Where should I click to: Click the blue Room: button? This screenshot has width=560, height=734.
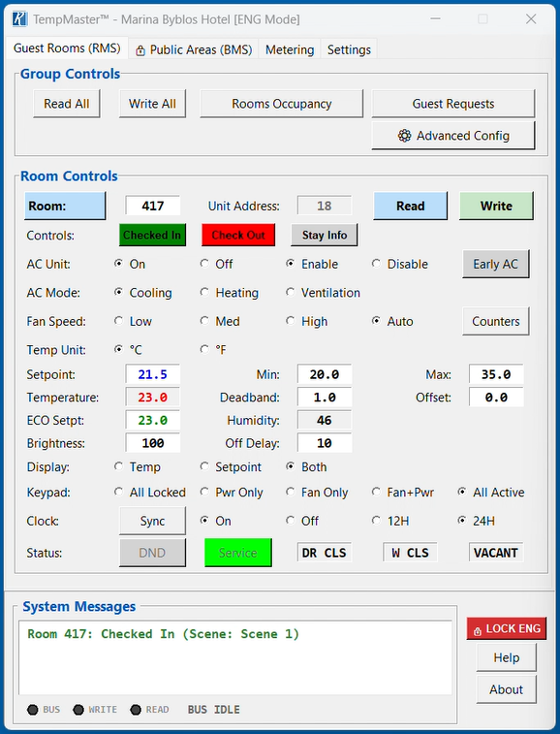(65, 206)
